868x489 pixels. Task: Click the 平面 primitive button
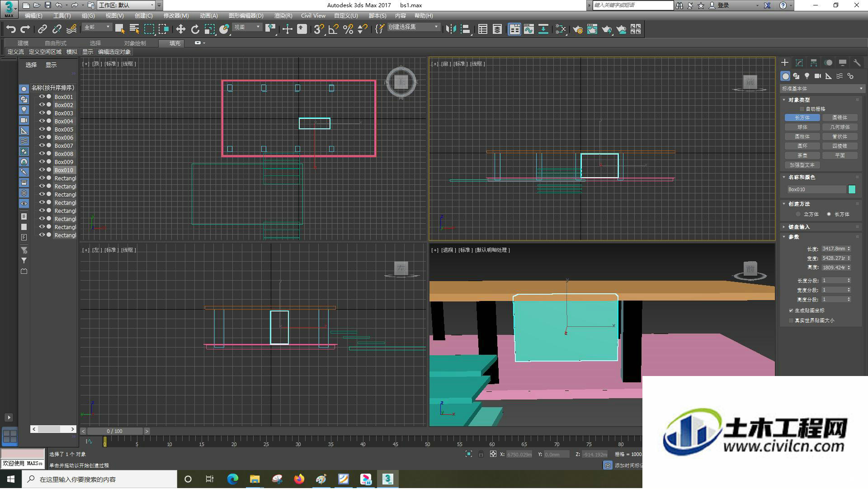click(x=840, y=155)
